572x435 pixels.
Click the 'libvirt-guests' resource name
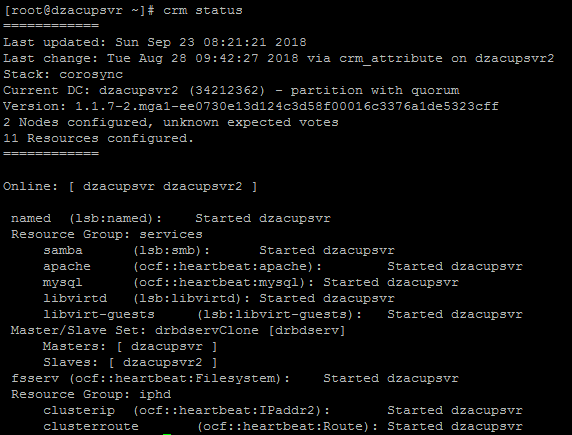99,315
